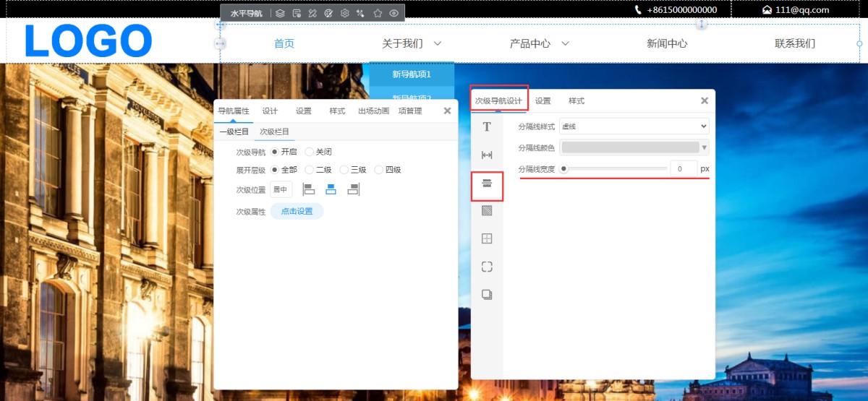This screenshot has height=401, width=868.
Task: Choose the 二级 expand-level radio button
Action: pos(310,170)
